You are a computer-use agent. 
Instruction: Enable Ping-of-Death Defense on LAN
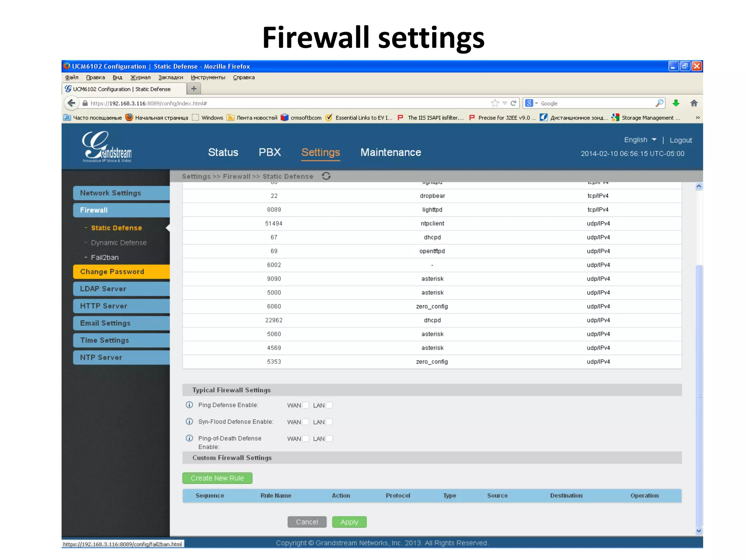click(329, 439)
